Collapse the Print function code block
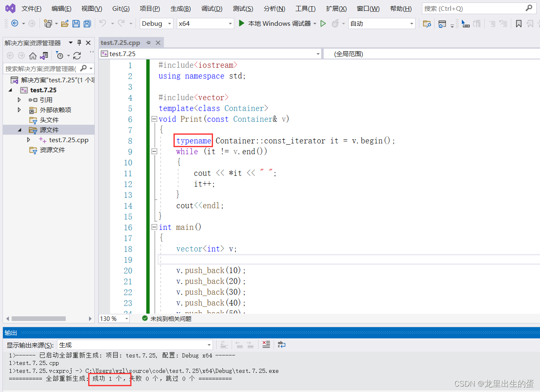The image size is (540, 392). pyautogui.click(x=154, y=119)
